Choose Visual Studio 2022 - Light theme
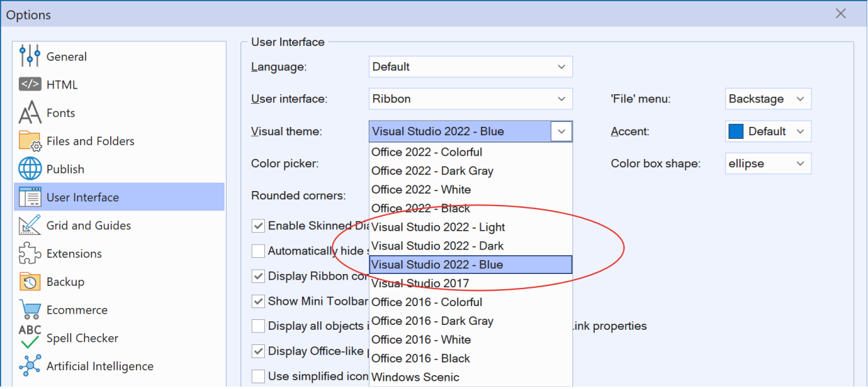This screenshot has width=868, height=389. pyautogui.click(x=471, y=227)
